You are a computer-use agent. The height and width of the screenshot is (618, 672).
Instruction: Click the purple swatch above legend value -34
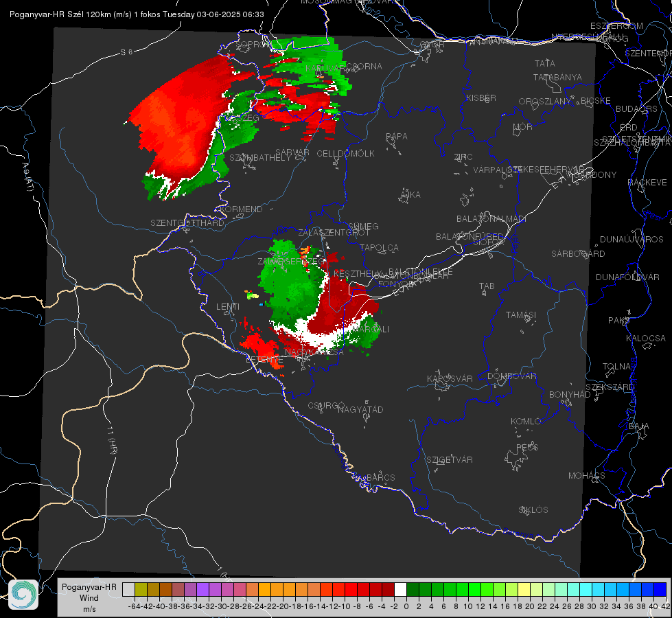coord(202,589)
